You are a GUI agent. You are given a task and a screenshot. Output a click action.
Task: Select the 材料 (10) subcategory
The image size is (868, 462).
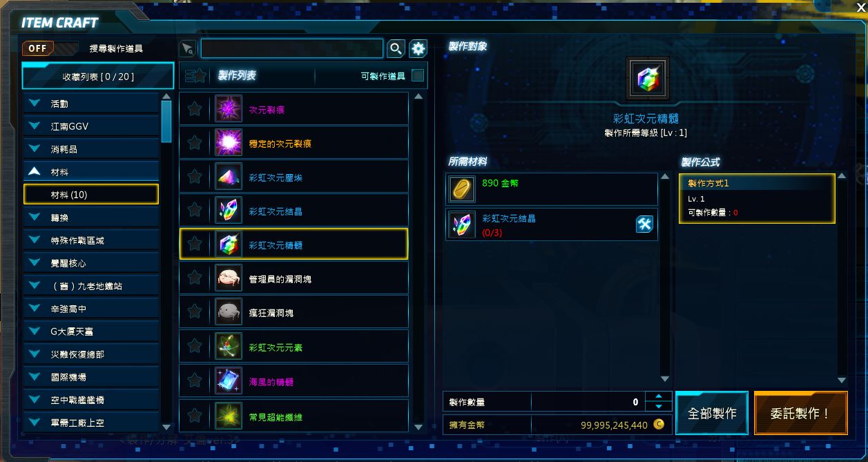click(91, 195)
